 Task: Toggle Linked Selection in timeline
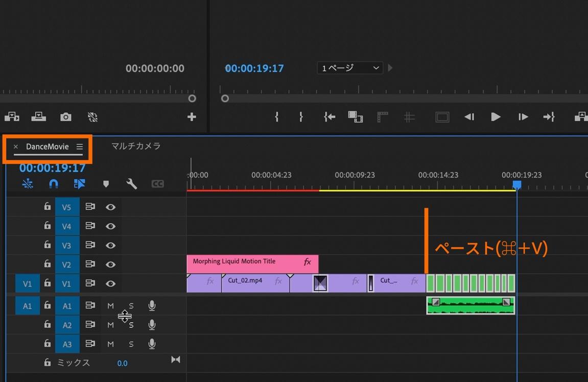[80, 184]
